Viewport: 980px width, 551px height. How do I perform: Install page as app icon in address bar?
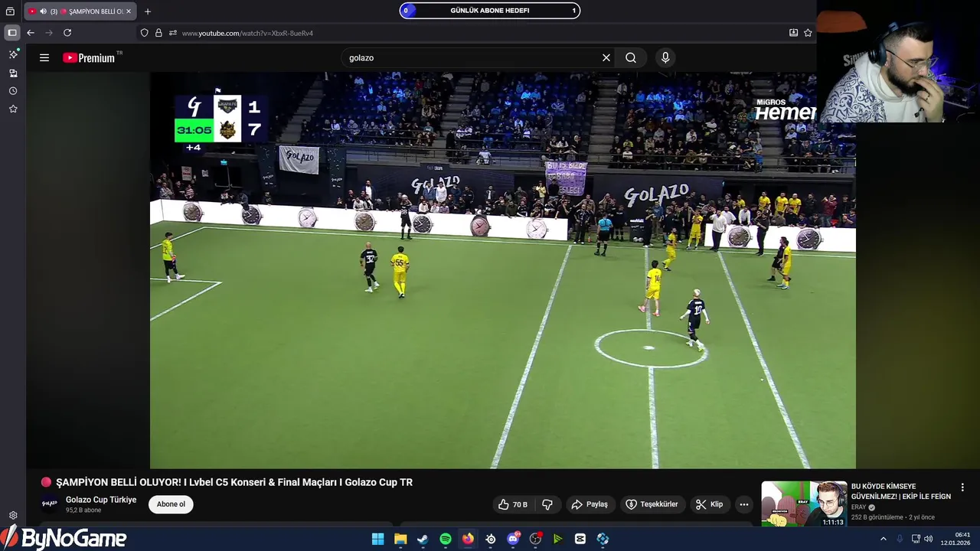coord(793,33)
